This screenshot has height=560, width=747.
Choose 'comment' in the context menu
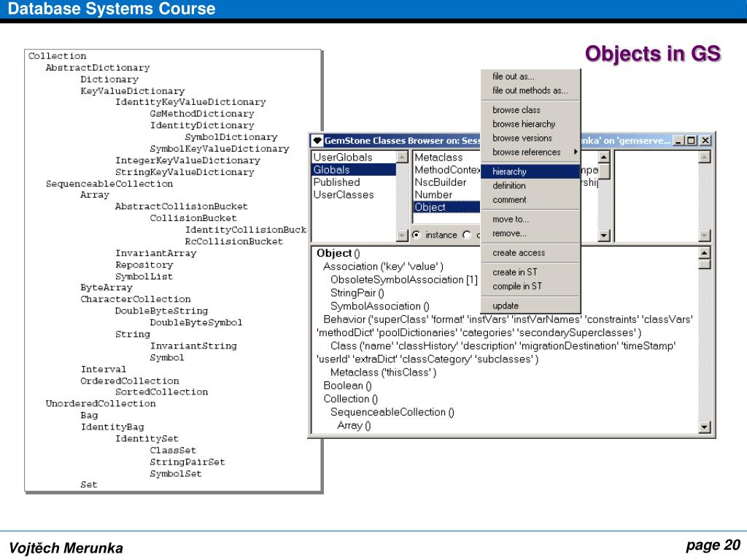(509, 200)
